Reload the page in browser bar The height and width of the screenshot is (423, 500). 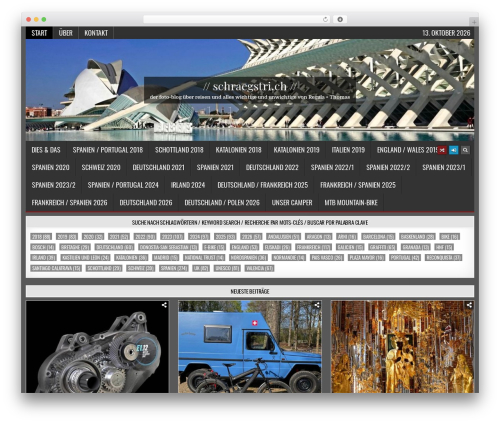[325, 19]
